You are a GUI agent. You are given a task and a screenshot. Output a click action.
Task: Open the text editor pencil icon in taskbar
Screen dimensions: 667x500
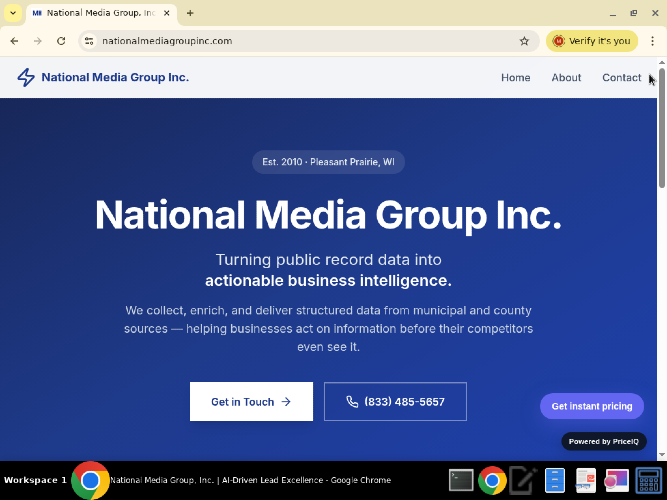click(x=523, y=480)
